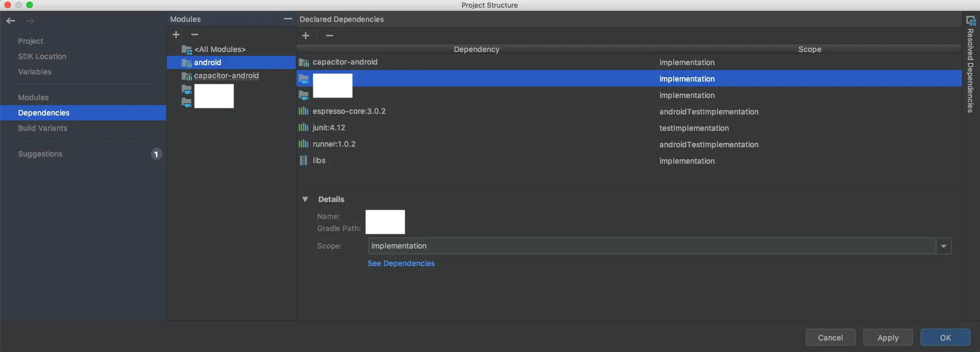This screenshot has height=352, width=980.
Task: Select the libs dependency row
Action: [629, 160]
